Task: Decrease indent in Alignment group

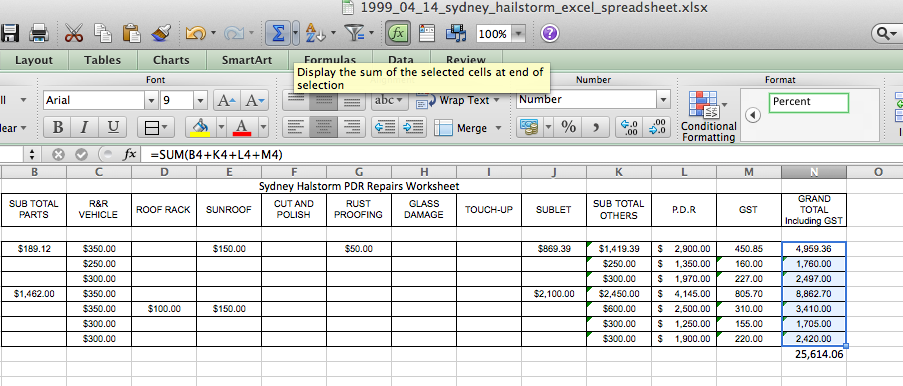Action: [385, 127]
